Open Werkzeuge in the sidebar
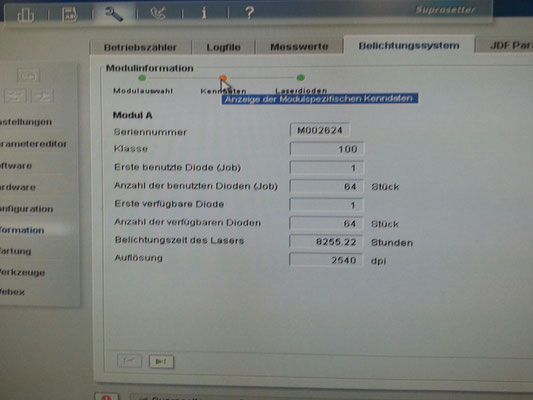 tap(23, 272)
